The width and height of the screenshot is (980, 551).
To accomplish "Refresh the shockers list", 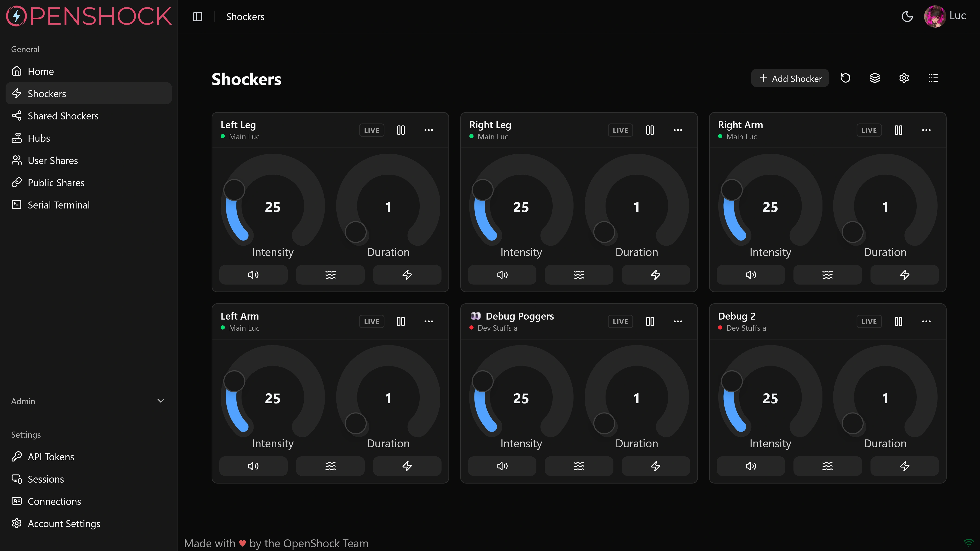I will pos(845,78).
